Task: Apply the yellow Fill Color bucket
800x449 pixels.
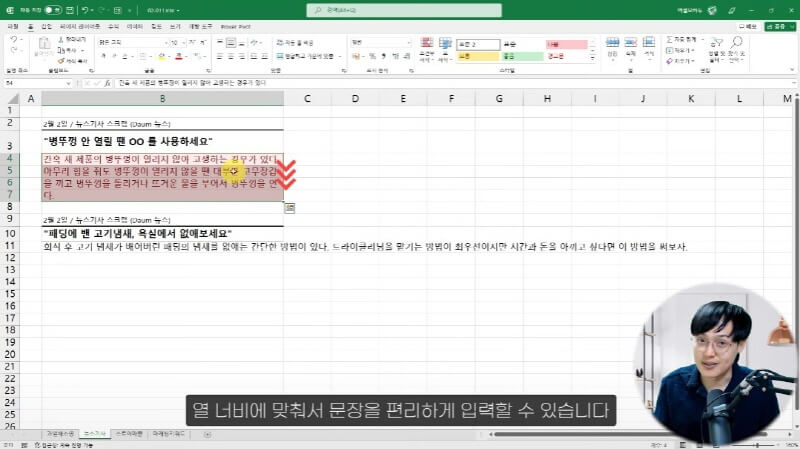Action: pyautogui.click(x=161, y=56)
